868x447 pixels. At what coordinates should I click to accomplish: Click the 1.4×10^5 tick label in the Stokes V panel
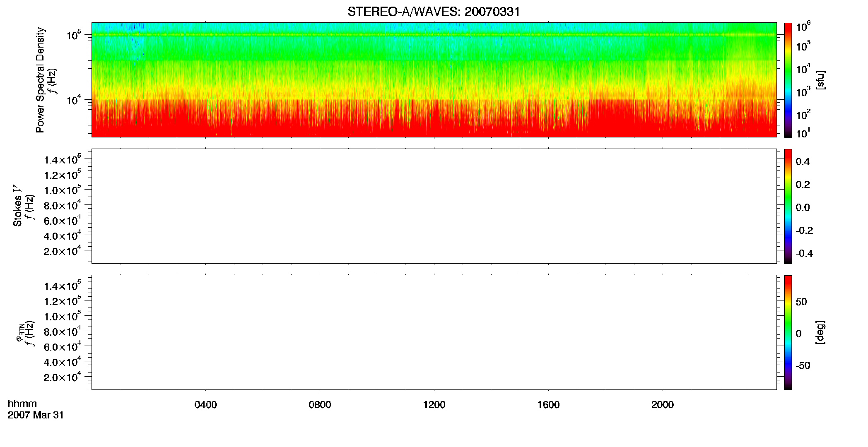(x=63, y=159)
